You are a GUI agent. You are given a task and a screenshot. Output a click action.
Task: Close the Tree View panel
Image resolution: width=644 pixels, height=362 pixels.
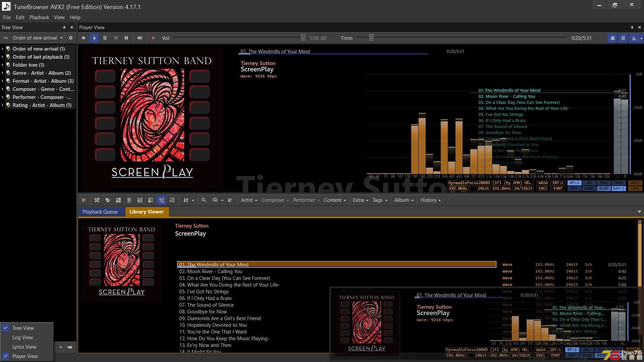[72, 27]
